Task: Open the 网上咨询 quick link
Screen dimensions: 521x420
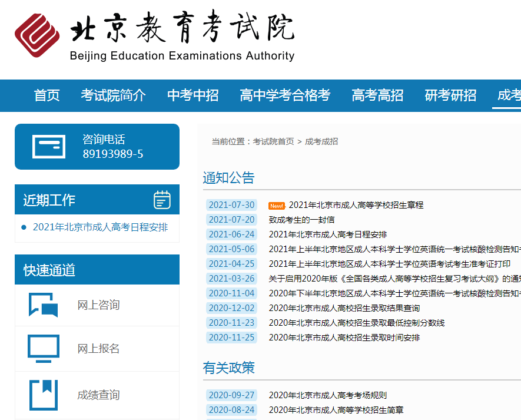Action: point(98,305)
